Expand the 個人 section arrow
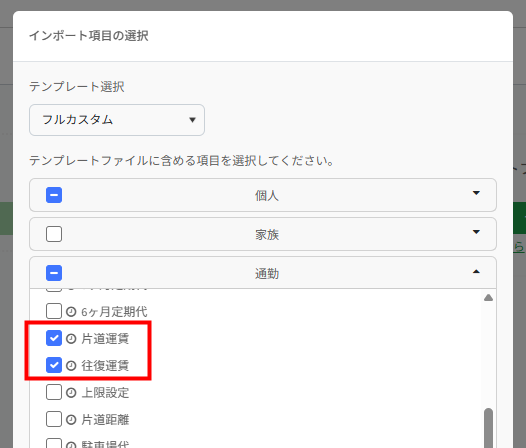526x448 pixels. coord(476,193)
